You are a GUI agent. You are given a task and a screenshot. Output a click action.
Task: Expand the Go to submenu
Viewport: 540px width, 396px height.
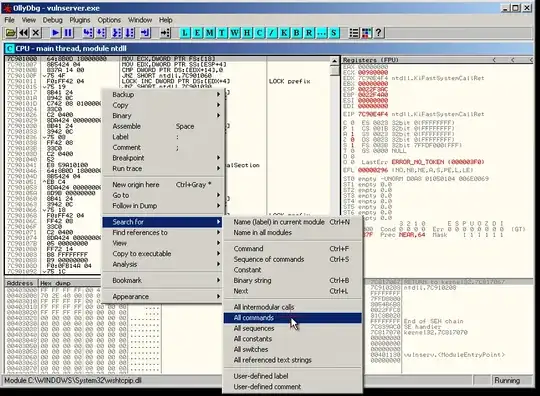click(x=164, y=195)
